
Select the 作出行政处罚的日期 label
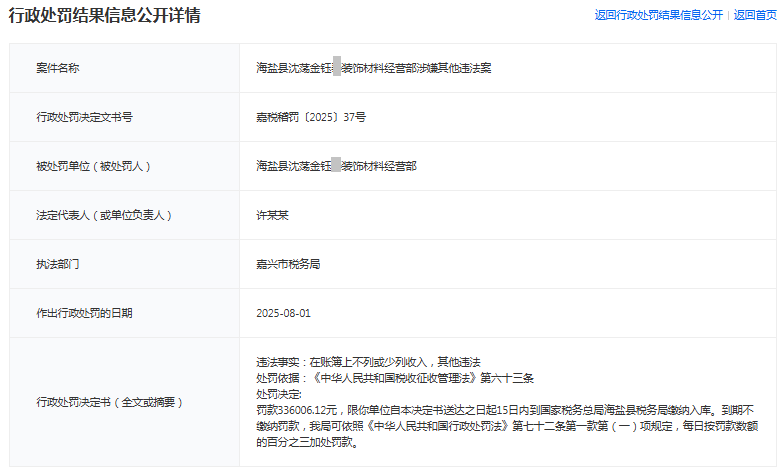[84, 313]
